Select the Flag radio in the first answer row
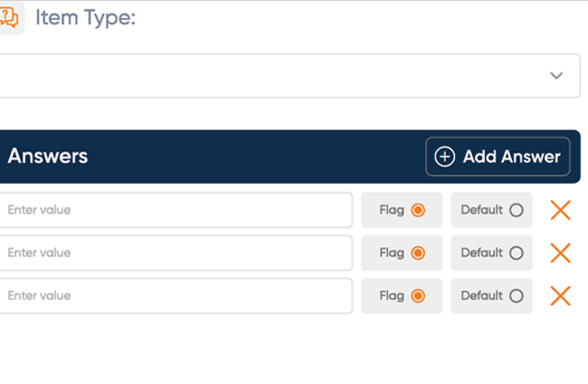 tap(418, 210)
